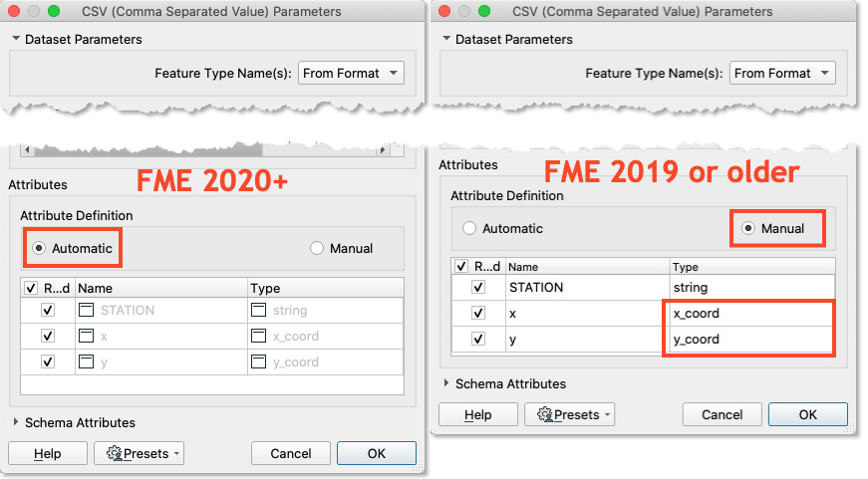Click the string type icon in left table
868x479 pixels.
[x=259, y=311]
